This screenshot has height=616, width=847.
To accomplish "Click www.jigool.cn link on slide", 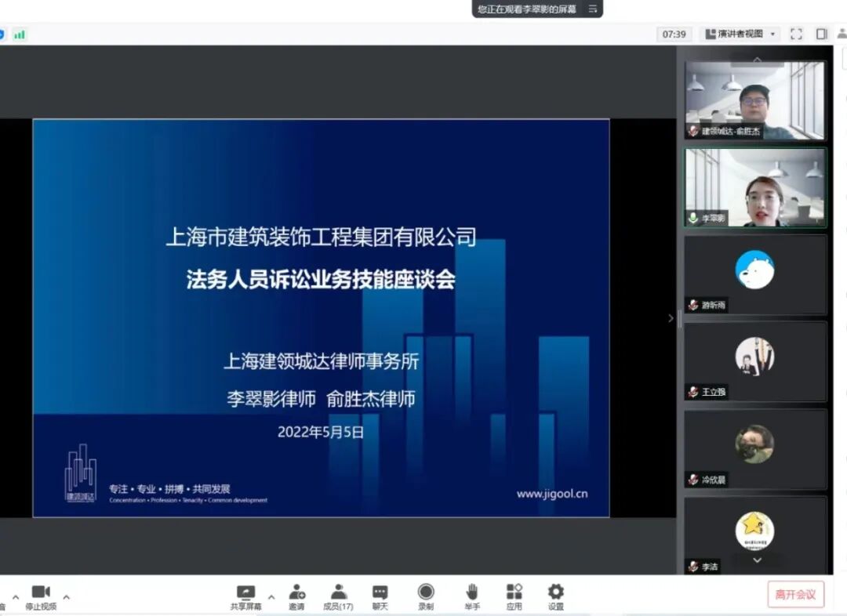I will [552, 494].
